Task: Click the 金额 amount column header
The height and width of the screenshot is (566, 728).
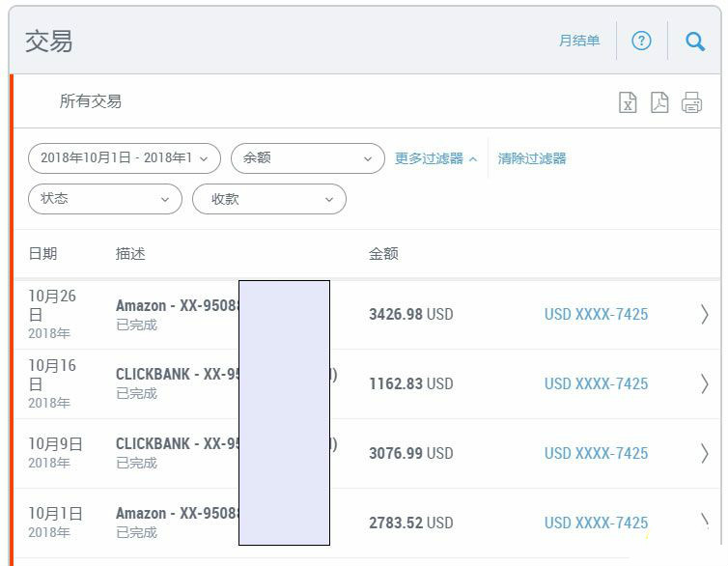Action: [383, 254]
